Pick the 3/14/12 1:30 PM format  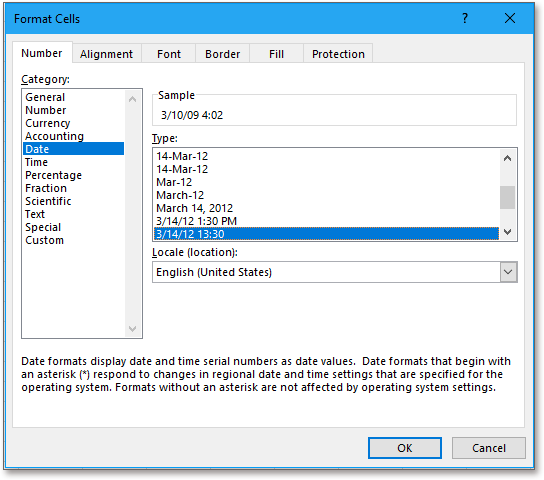pyautogui.click(x=196, y=221)
